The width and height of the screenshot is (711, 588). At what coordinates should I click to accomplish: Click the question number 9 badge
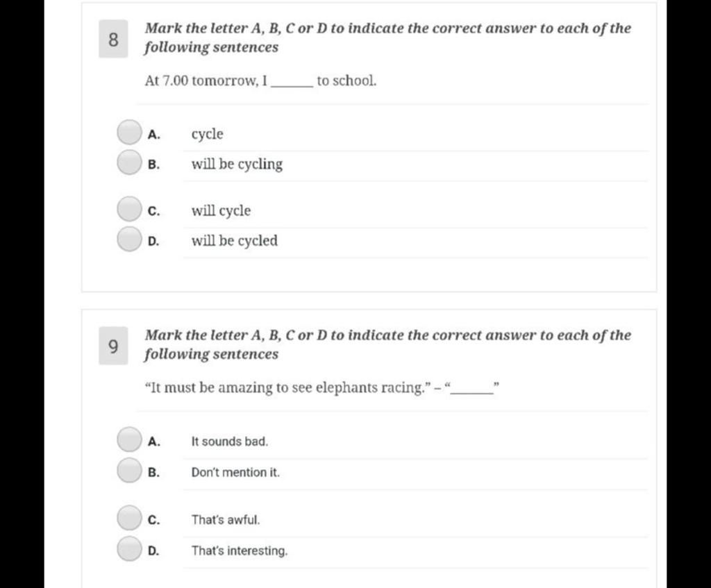113,346
